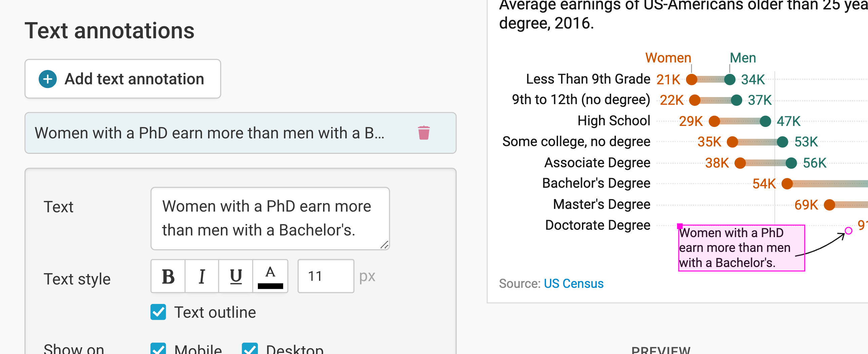The width and height of the screenshot is (868, 354).
Task: Delete the annotation using the trash icon
Action: 424,133
